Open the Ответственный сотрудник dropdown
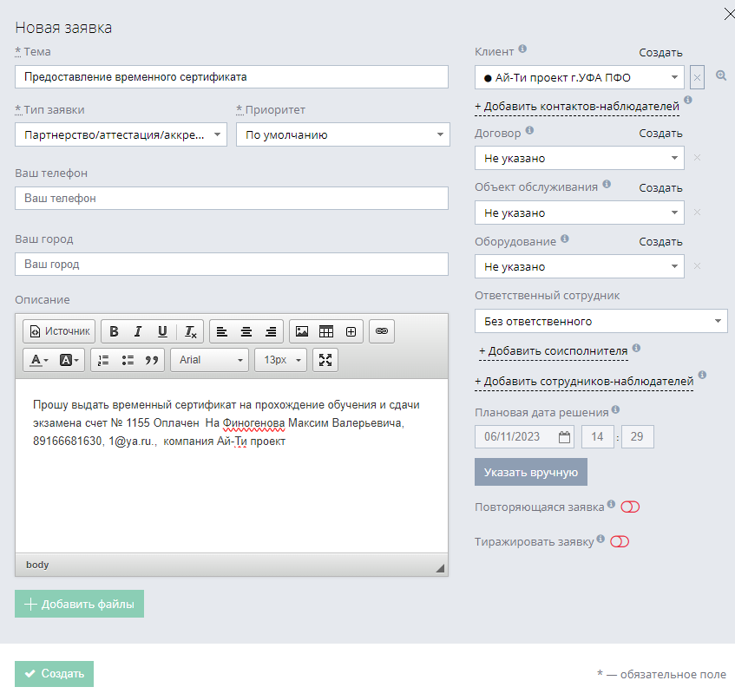The height and width of the screenshot is (700, 735). coord(600,322)
